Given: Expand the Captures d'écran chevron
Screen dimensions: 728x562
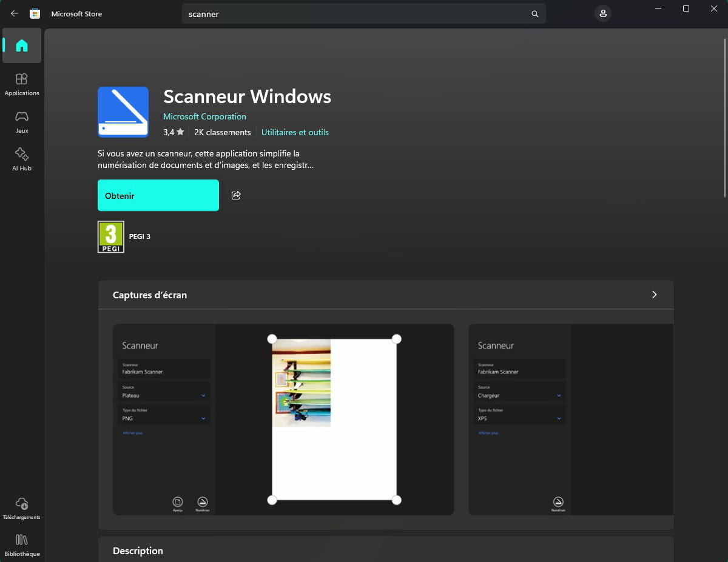Looking at the screenshot, I should coord(654,295).
